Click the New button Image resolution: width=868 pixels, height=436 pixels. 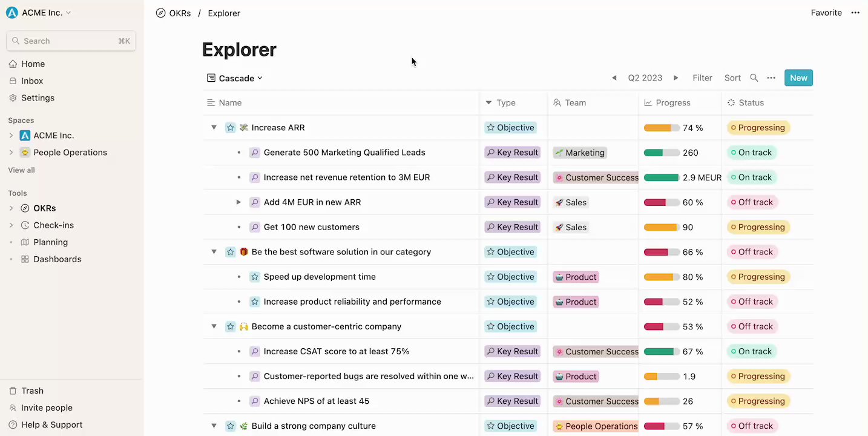[x=798, y=78]
